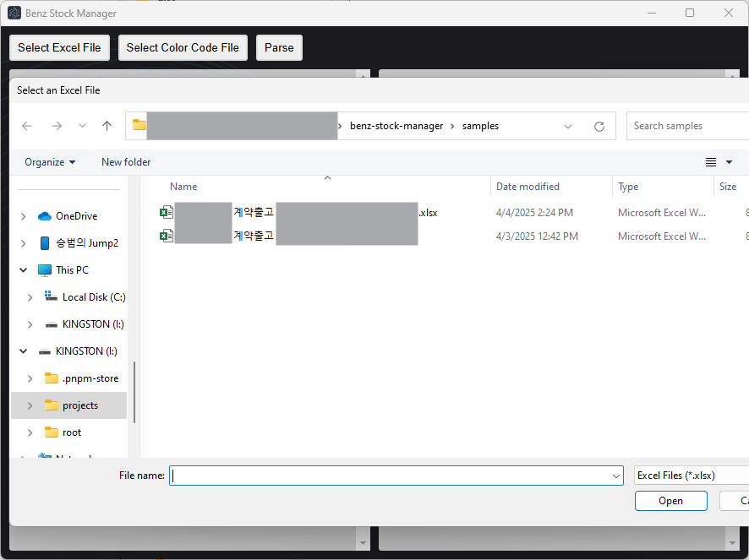Click Select Color Code File button
The image size is (749, 560).
(183, 48)
